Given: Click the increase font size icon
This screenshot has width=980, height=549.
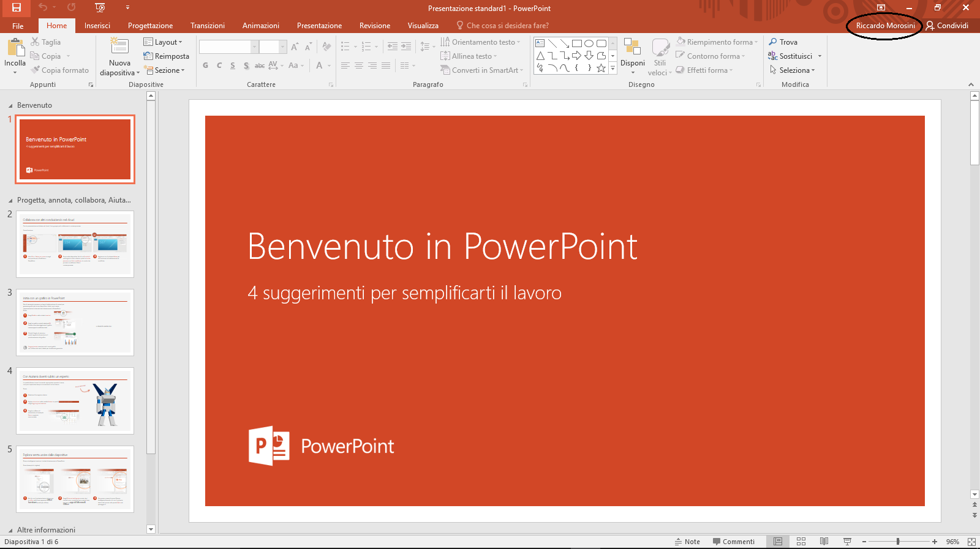Looking at the screenshot, I should [295, 47].
